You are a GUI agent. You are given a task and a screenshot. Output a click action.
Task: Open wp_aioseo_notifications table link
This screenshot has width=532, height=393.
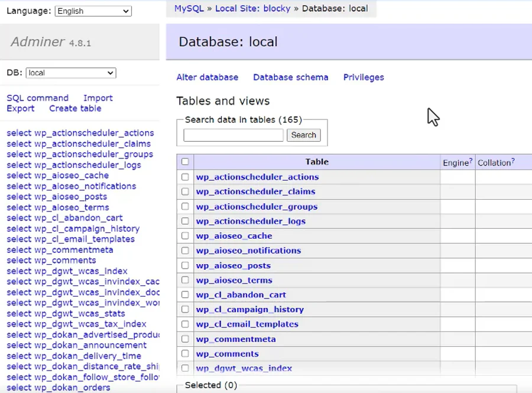click(x=249, y=251)
